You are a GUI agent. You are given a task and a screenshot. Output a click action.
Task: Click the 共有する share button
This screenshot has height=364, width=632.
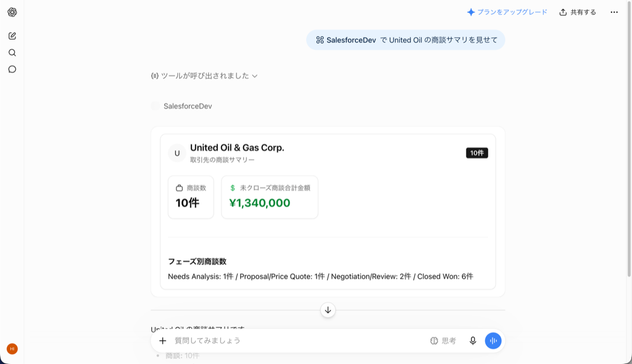pos(578,12)
